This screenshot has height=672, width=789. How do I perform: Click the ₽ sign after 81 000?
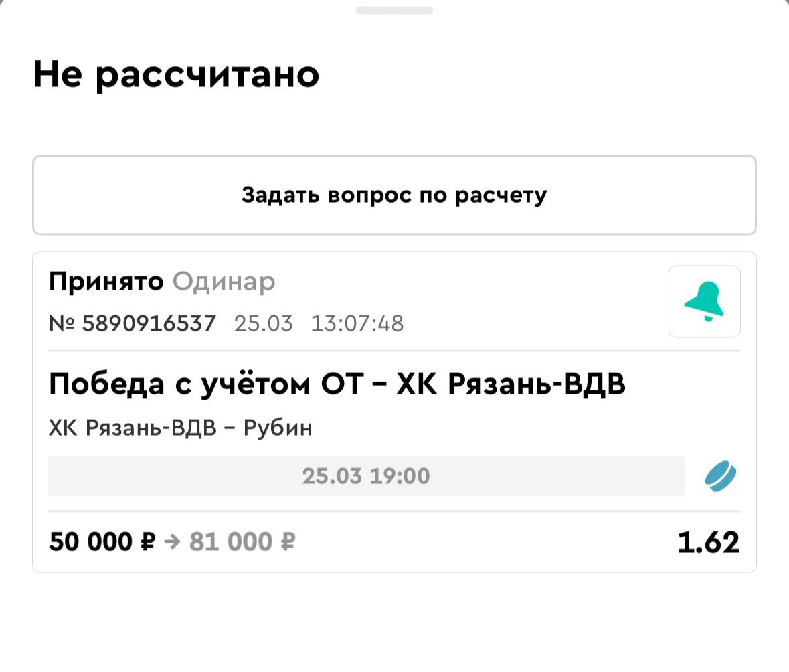point(287,541)
